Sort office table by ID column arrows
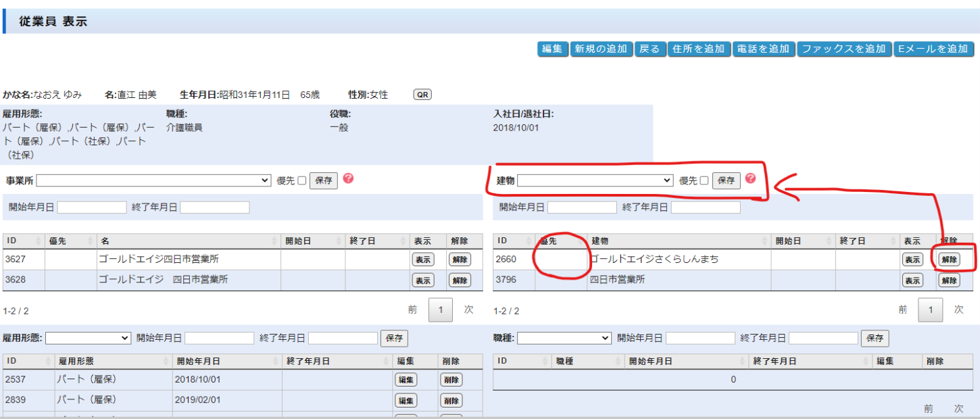The image size is (980, 419). point(39,241)
